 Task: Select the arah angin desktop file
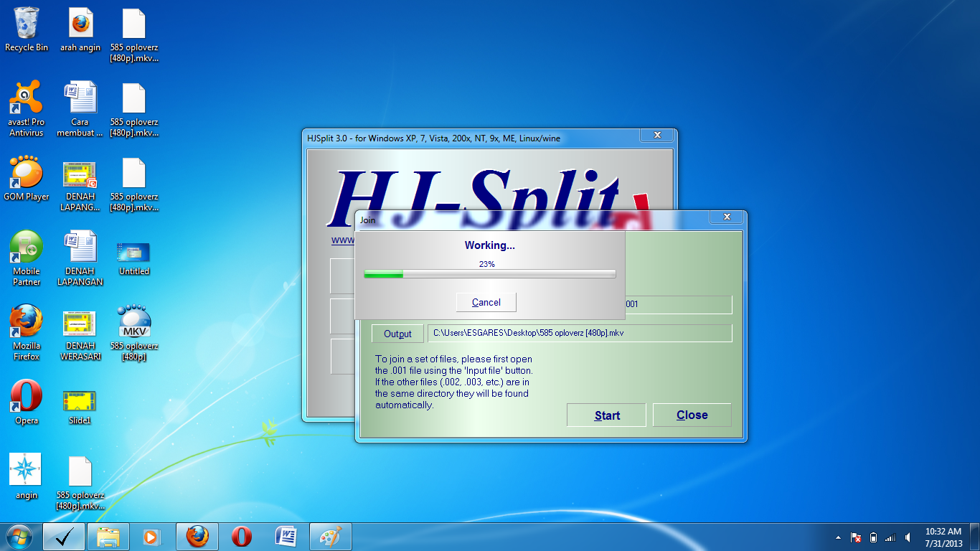coord(80,30)
